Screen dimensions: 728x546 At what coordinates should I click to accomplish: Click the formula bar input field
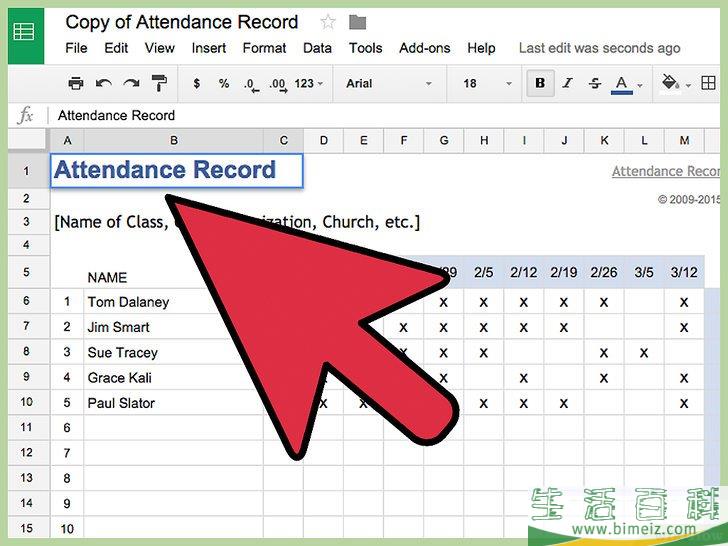pos(380,115)
